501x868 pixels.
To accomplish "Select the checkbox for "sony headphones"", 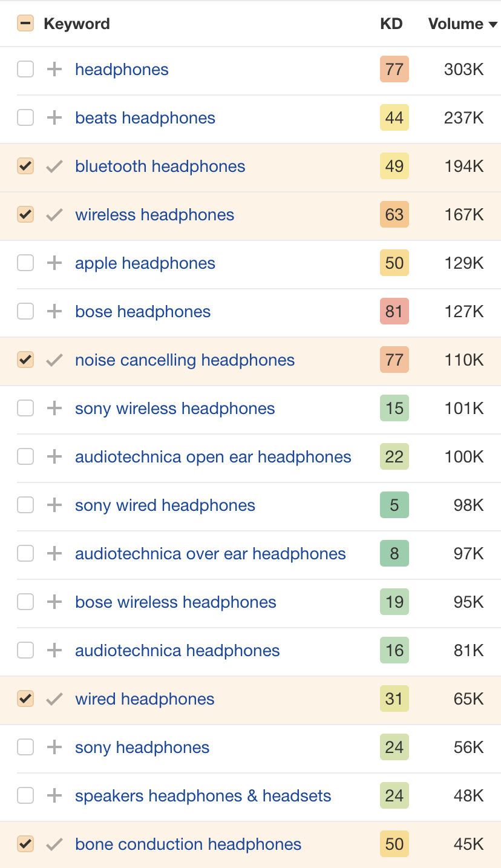I will [25, 747].
